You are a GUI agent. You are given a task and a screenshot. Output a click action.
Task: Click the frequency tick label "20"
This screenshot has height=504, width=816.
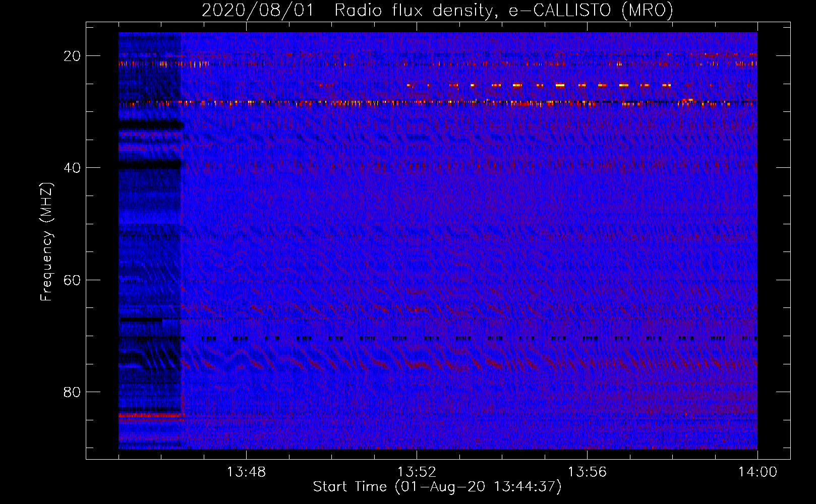72,56
